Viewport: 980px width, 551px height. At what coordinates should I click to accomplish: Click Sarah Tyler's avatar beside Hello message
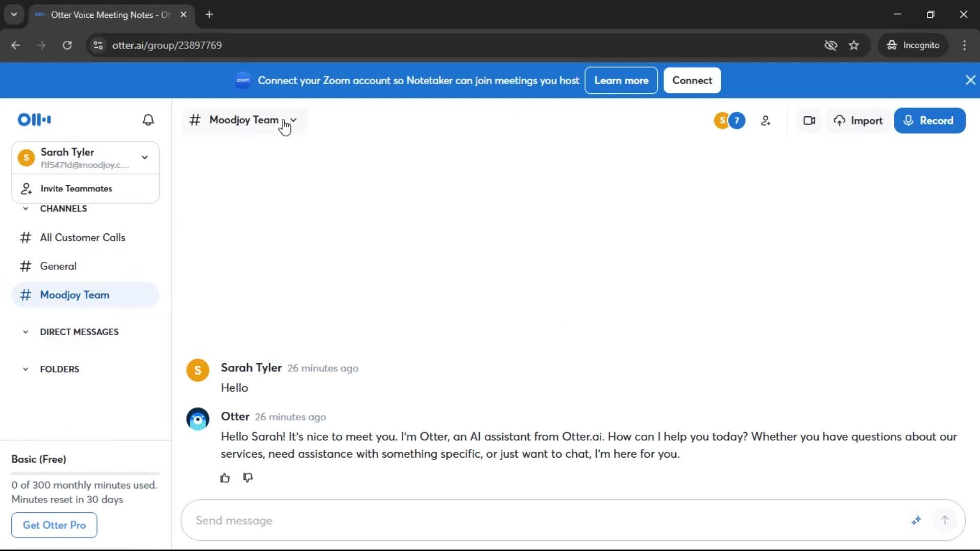(198, 370)
